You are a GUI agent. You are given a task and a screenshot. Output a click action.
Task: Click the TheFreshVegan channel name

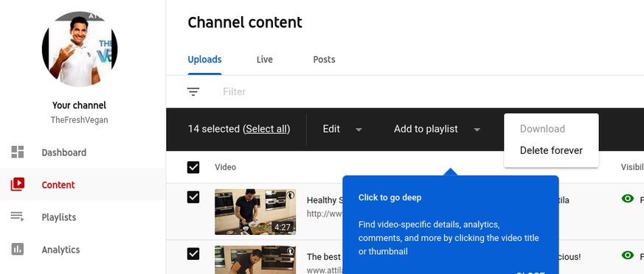point(79,120)
